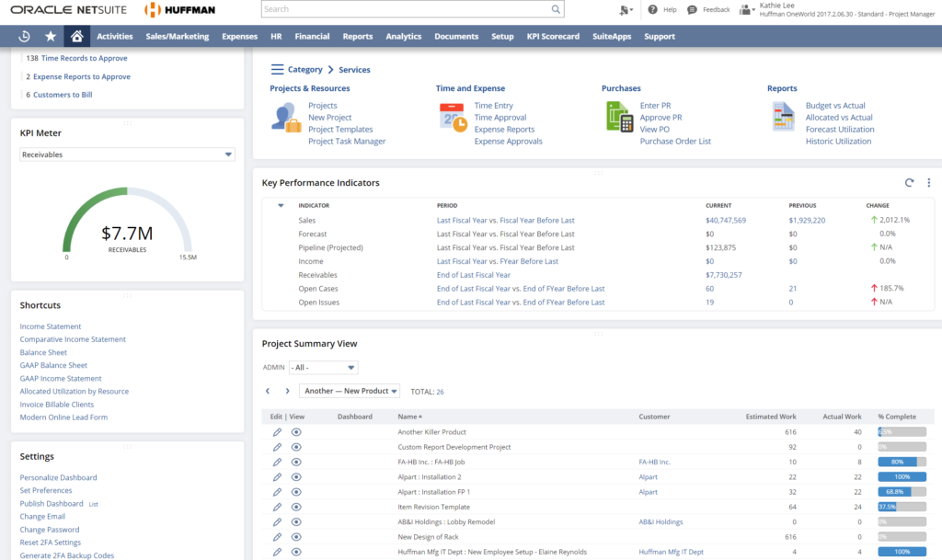Open the Help question mark icon
The image size is (942, 560).
[652, 9]
